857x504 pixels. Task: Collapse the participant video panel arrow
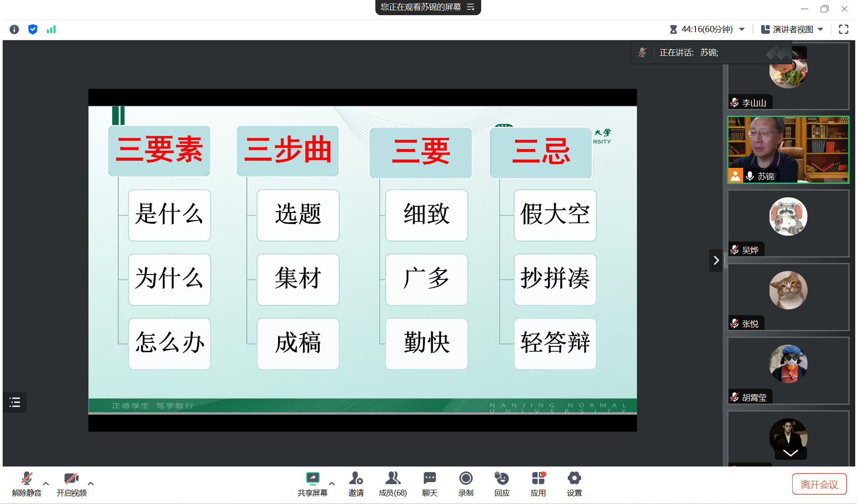[x=716, y=260]
